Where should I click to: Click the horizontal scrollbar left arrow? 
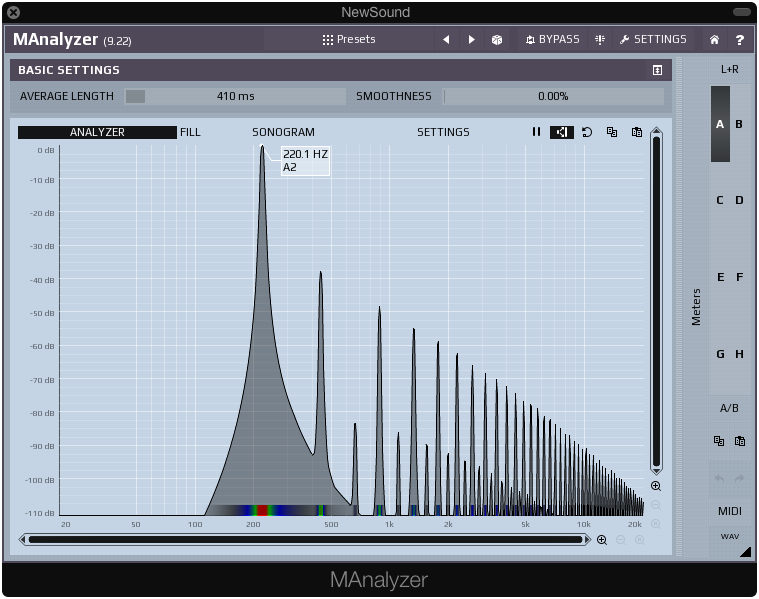pos(22,539)
